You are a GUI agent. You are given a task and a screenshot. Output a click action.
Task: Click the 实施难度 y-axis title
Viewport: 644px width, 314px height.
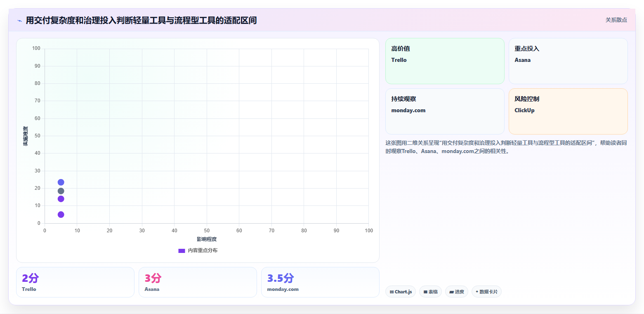tap(26, 136)
